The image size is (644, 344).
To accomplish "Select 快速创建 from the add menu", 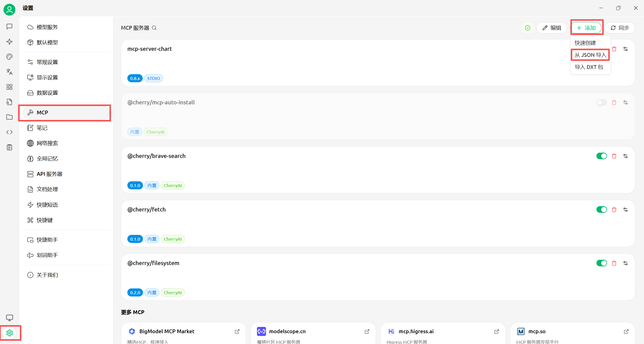I will click(x=585, y=43).
